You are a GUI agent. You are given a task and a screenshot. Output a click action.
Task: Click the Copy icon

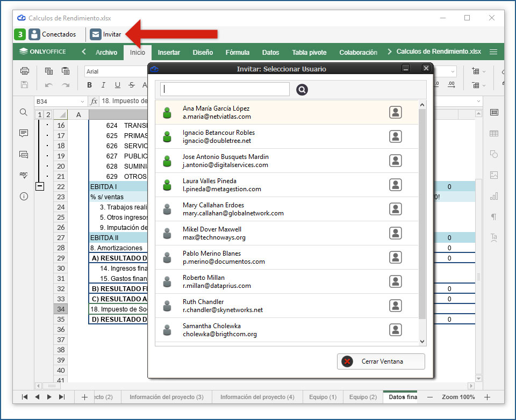pos(49,71)
